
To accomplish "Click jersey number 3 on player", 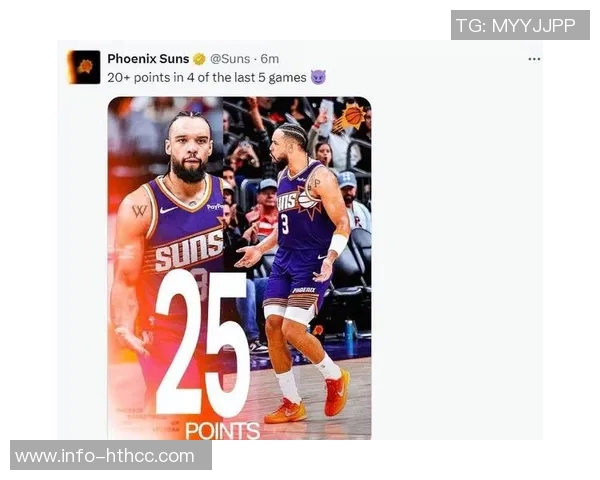I will tap(284, 224).
